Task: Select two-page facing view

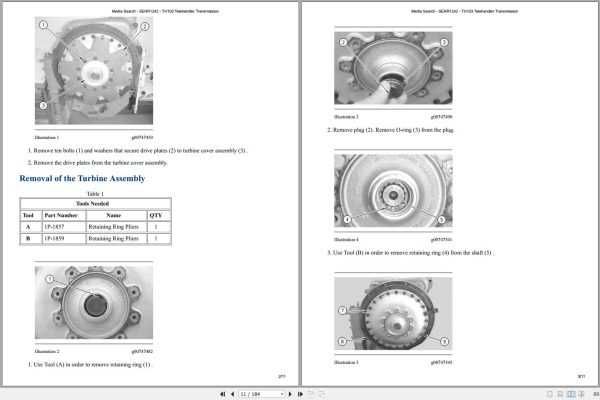Action: click(571, 394)
